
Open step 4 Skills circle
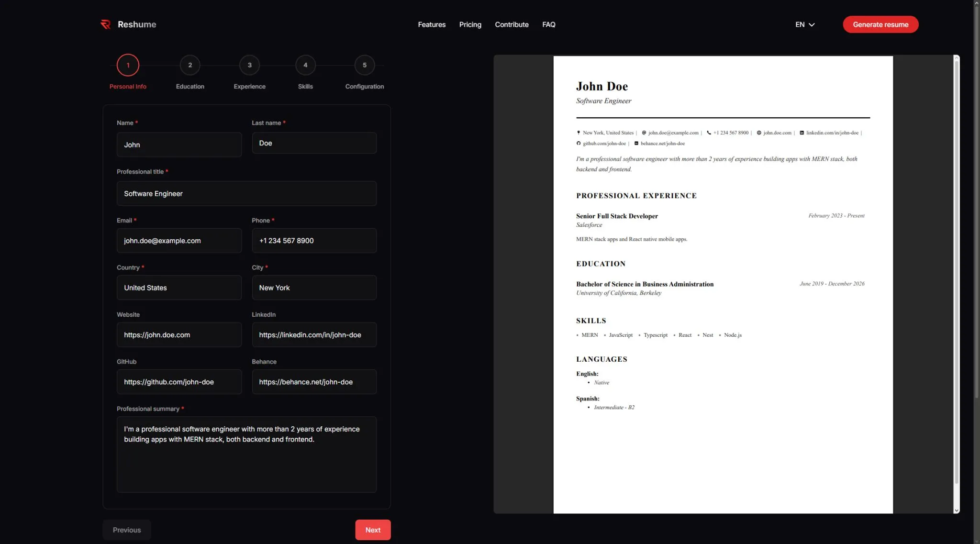pos(305,65)
